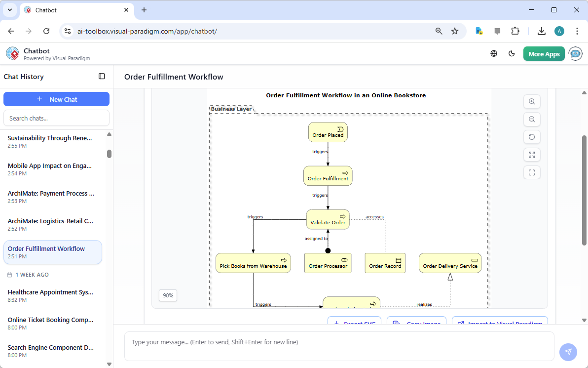The image size is (588, 368).
Task: Open the language selector globe
Action: click(494, 53)
